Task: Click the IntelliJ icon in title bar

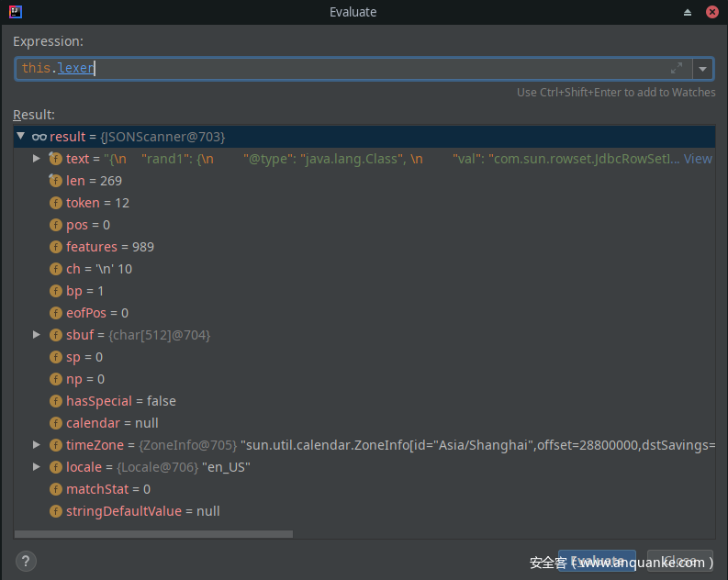Action: (16, 12)
